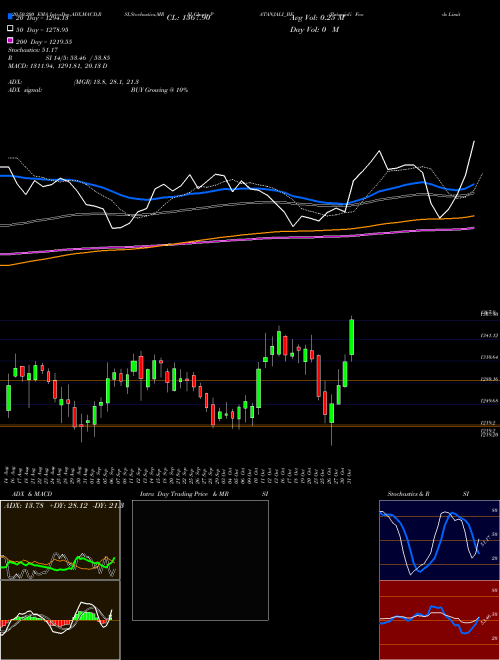Click the 14 Aug date axis label
The image size is (500, 660).
[8, 474]
